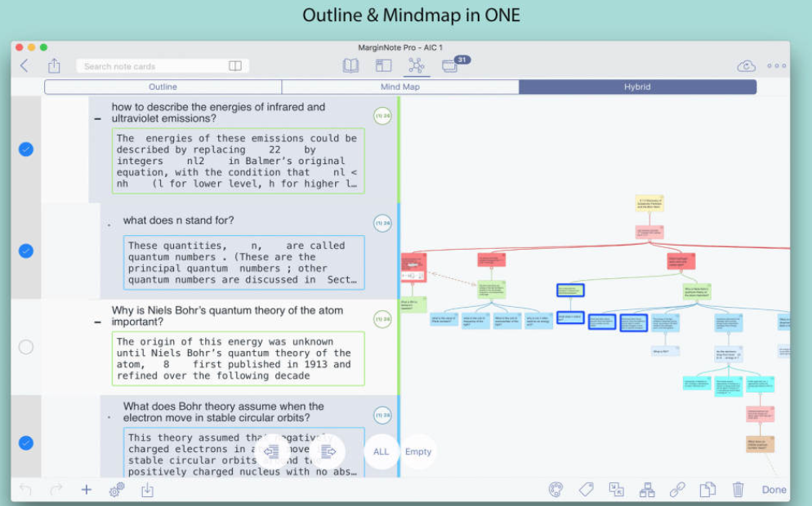This screenshot has width=812, height=506.
Task: Select the orange node at mindmap bottom
Action: 761,445
